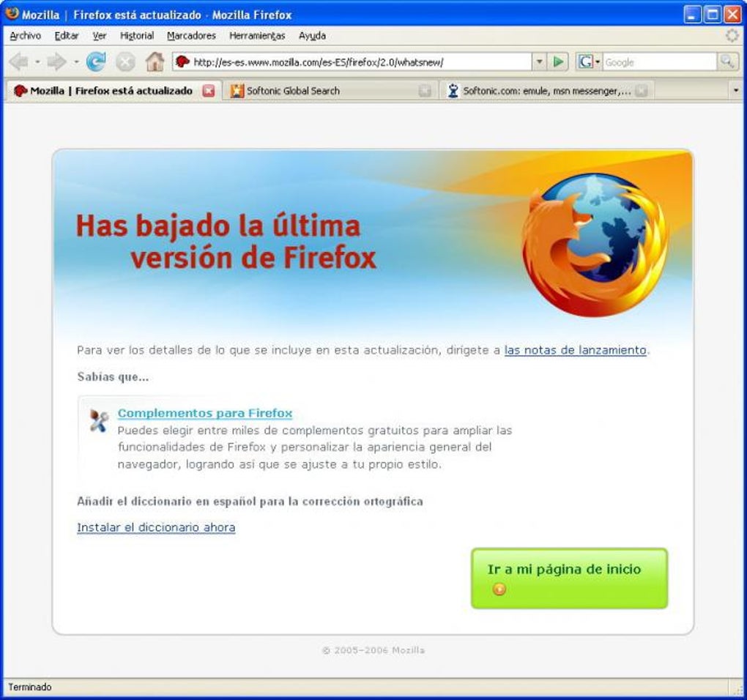Click the green Go arrow
The height and width of the screenshot is (700, 747).
point(558,62)
